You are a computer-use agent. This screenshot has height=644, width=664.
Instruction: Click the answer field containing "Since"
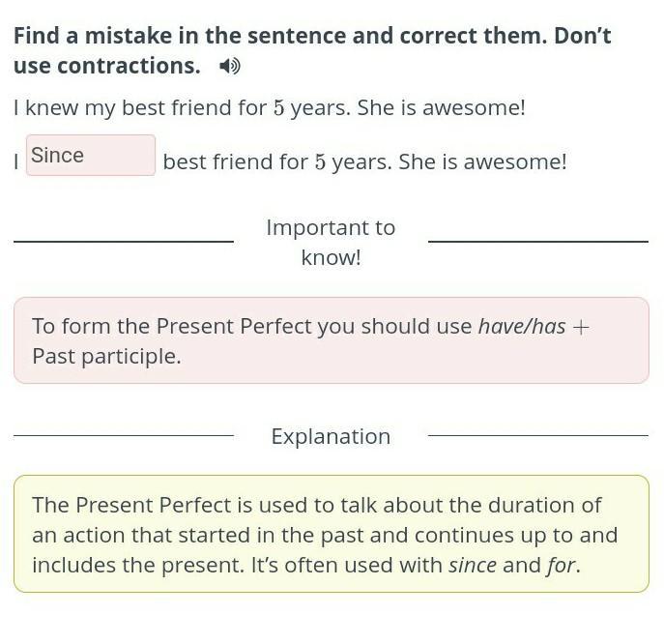[x=91, y=155]
